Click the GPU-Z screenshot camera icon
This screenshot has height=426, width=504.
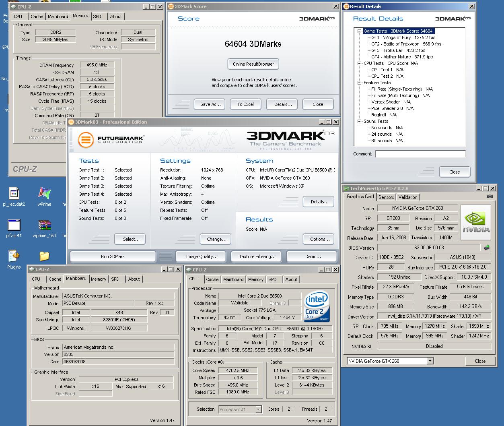pyautogui.click(x=490, y=196)
